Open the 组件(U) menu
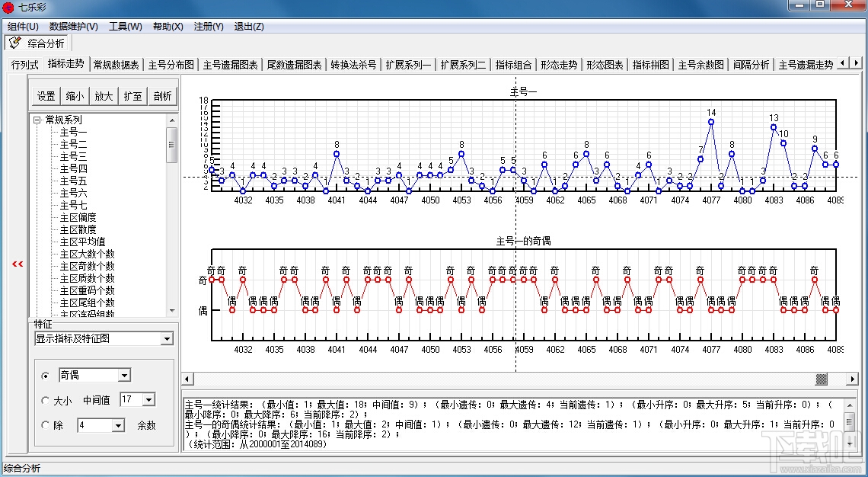868x477 pixels. 23,27
